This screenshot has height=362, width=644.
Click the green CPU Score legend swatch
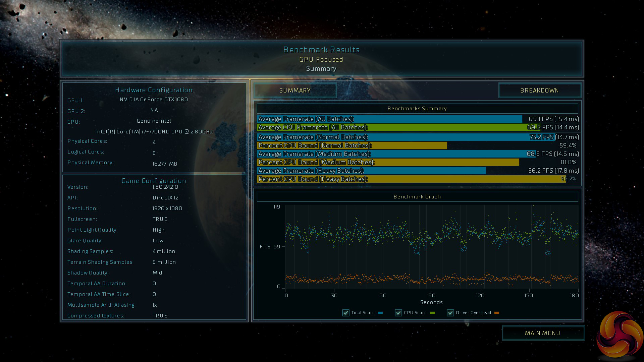point(432,313)
